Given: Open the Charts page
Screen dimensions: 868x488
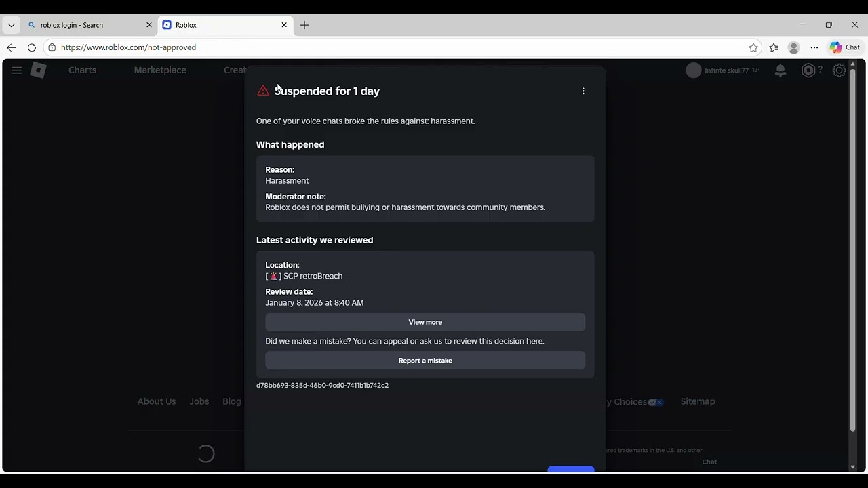Looking at the screenshot, I should [82, 70].
